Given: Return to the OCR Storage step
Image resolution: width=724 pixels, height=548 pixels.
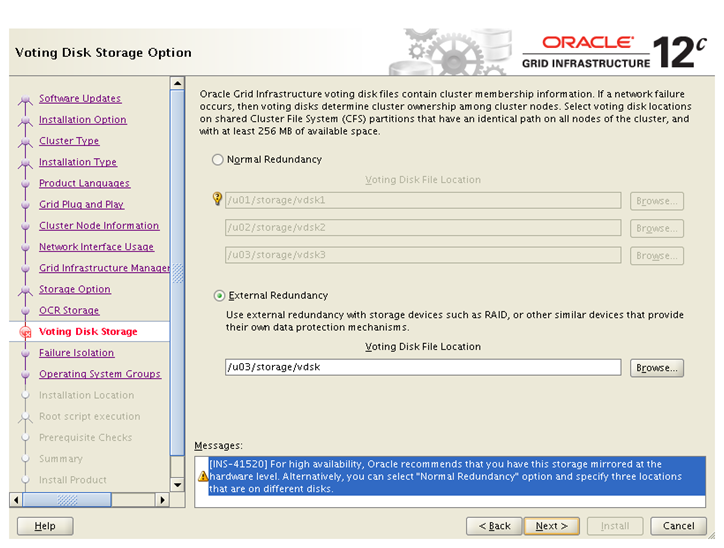Looking at the screenshot, I should (69, 311).
